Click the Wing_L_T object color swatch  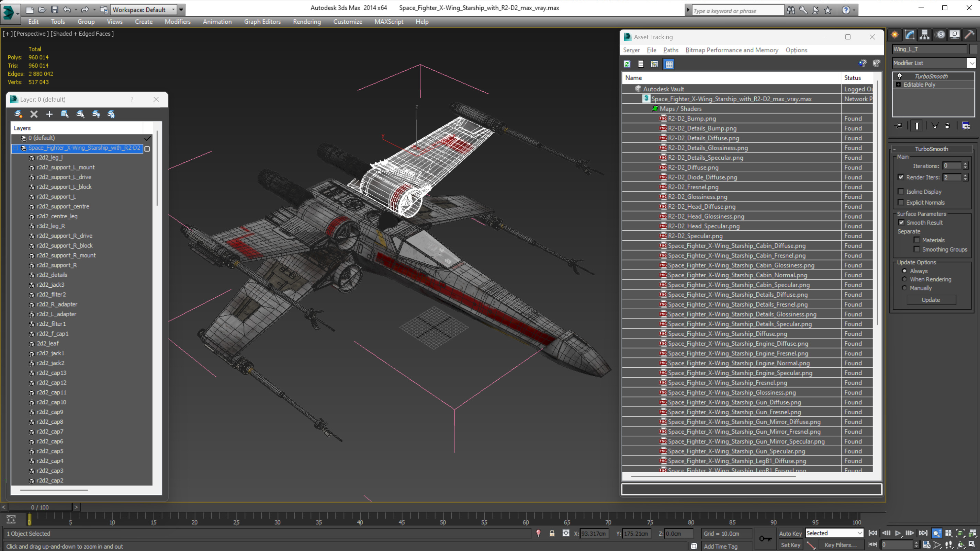973,49
